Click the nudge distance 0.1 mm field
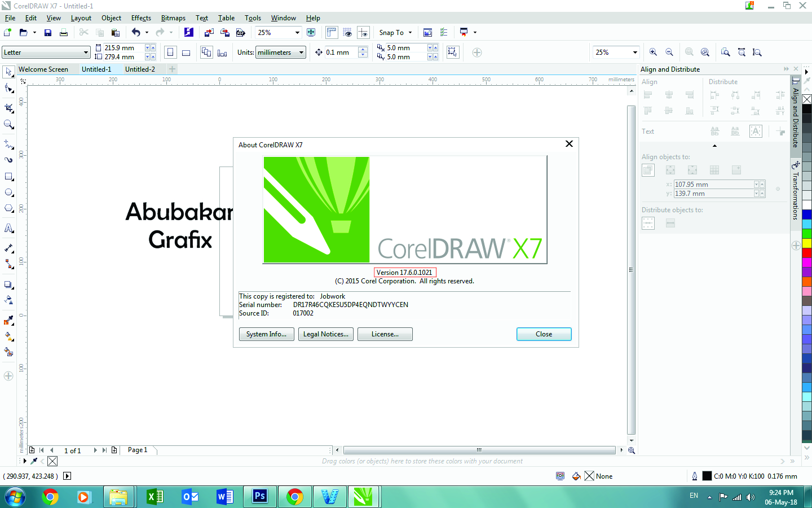 click(341, 52)
